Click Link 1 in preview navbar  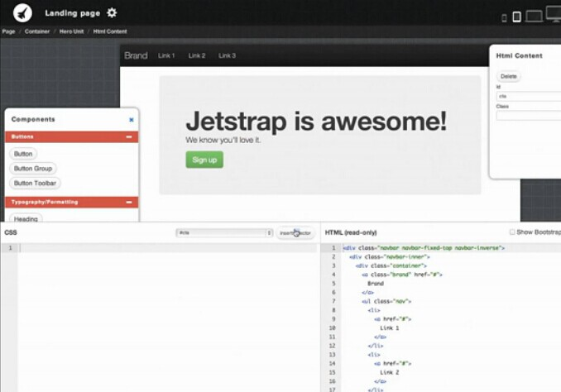coord(166,55)
